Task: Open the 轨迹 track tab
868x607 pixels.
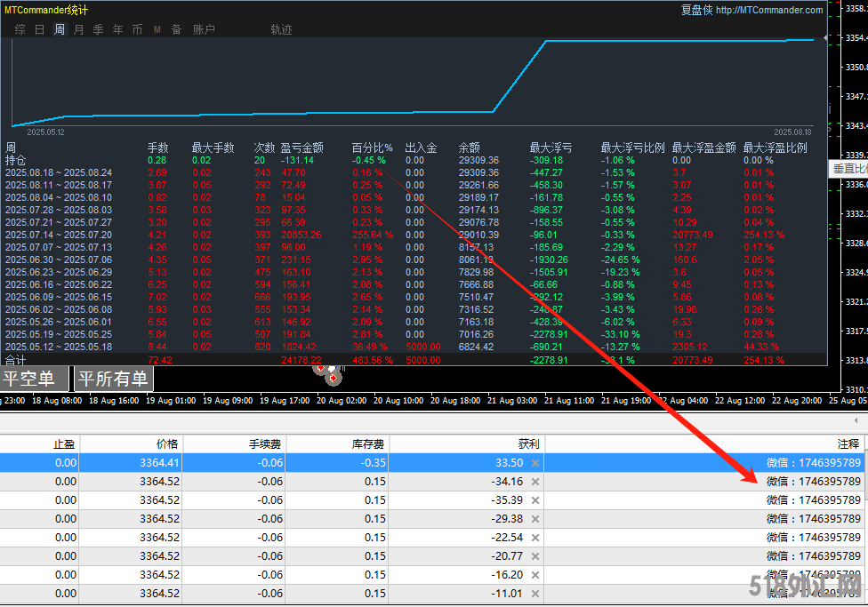Action: pyautogui.click(x=281, y=29)
